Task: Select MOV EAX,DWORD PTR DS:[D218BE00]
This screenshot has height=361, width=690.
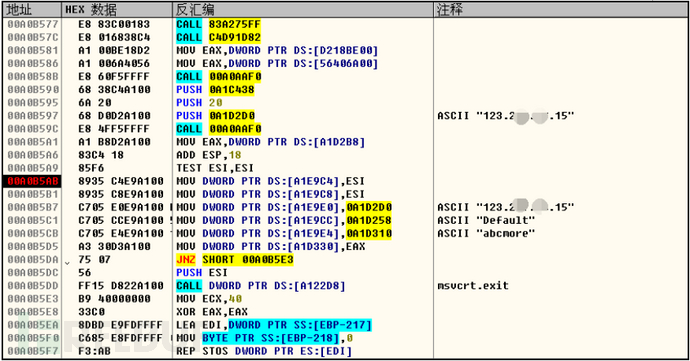Action: [x=277, y=50]
